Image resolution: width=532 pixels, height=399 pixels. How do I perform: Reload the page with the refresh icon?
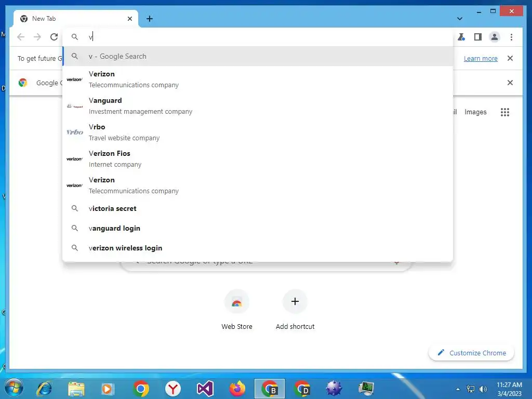(54, 37)
